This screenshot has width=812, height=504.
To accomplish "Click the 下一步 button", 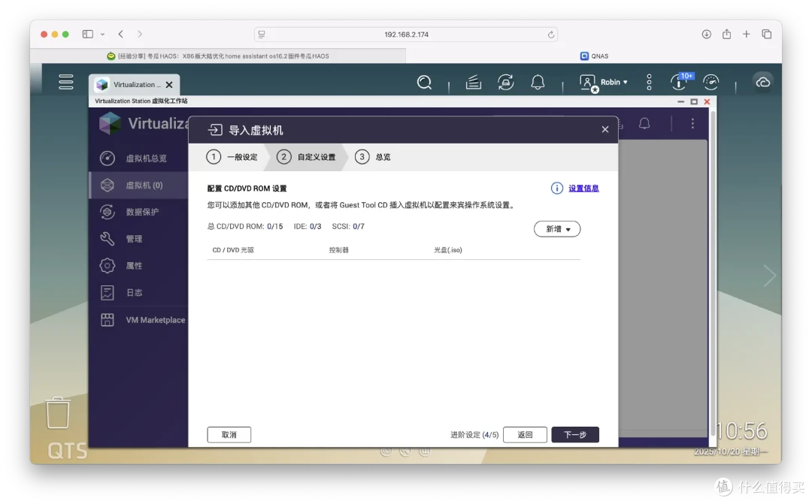I will click(x=575, y=435).
